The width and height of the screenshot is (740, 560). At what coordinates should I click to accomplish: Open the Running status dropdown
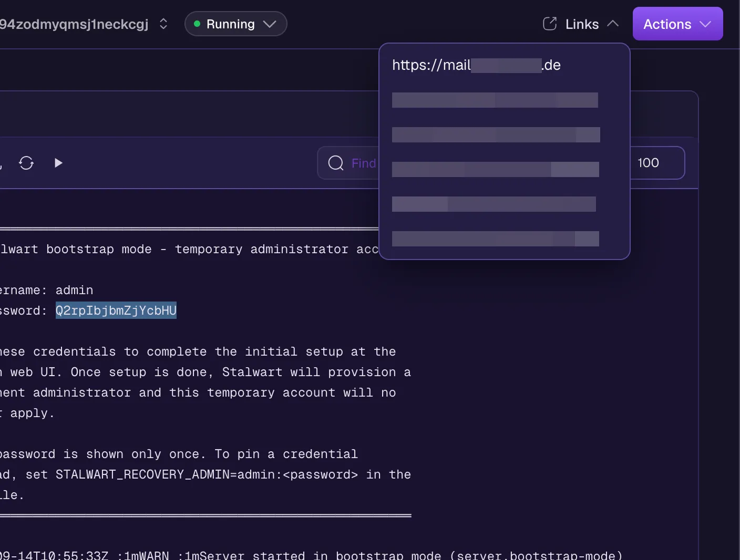click(235, 24)
